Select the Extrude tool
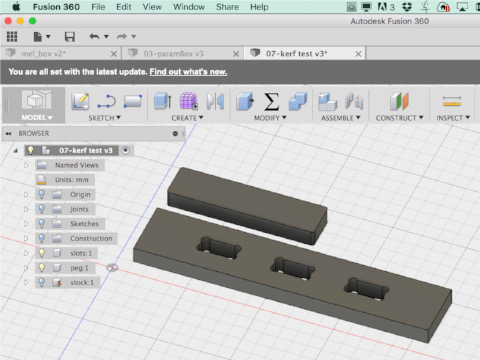480x360 pixels. tap(163, 101)
